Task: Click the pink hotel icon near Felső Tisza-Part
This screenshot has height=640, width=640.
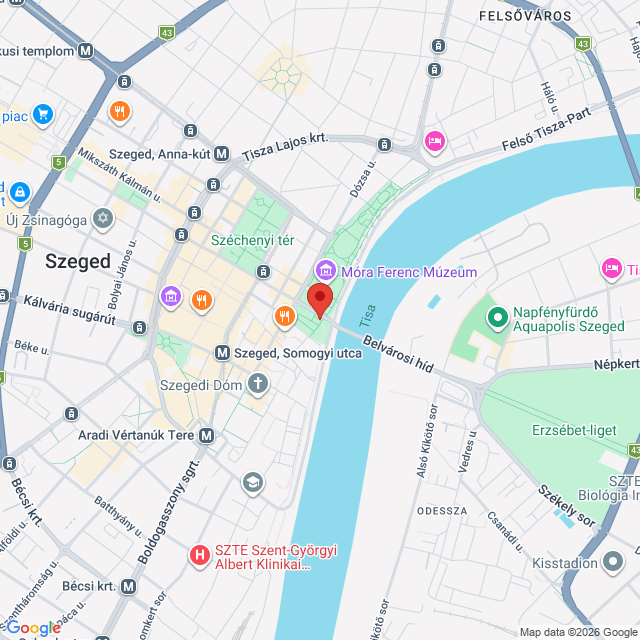Action: point(435,141)
